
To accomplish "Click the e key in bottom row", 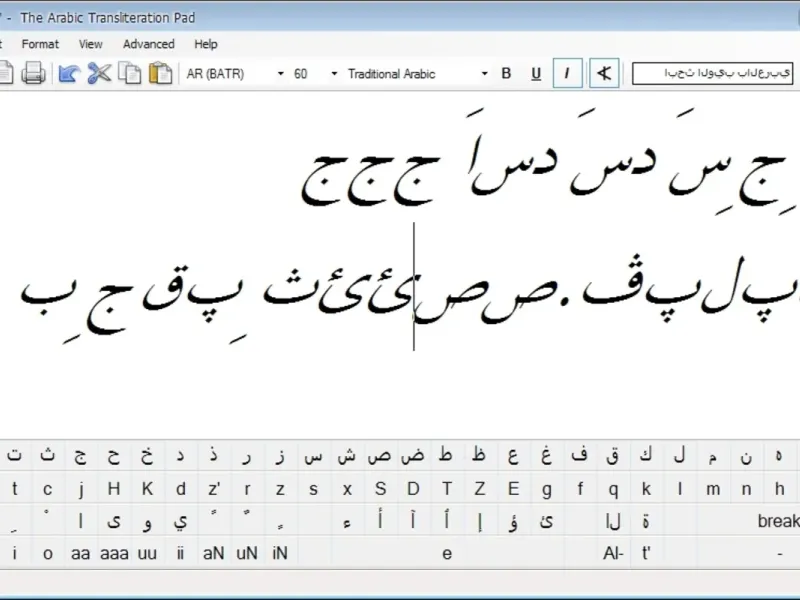I will 447,554.
